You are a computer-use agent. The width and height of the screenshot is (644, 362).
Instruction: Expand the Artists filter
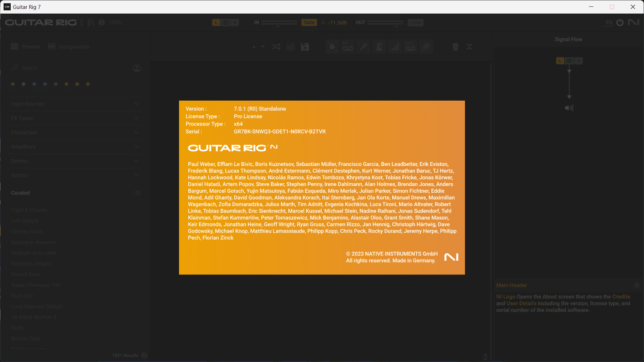click(x=75, y=175)
